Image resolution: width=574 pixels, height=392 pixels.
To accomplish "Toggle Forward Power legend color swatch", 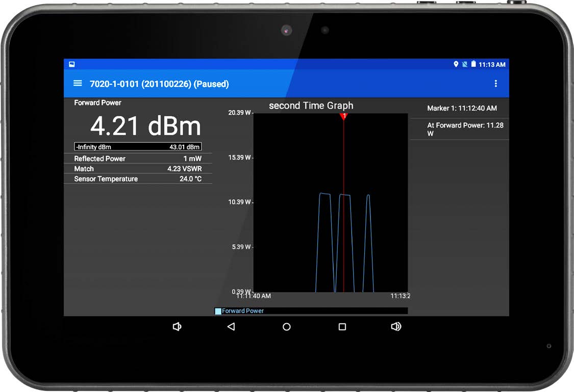I will point(218,311).
